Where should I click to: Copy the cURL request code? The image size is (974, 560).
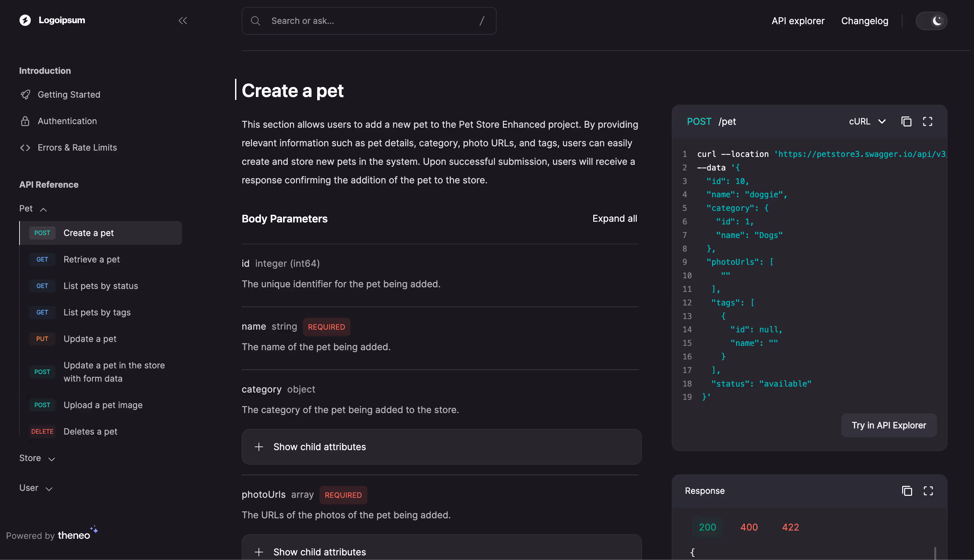click(906, 121)
